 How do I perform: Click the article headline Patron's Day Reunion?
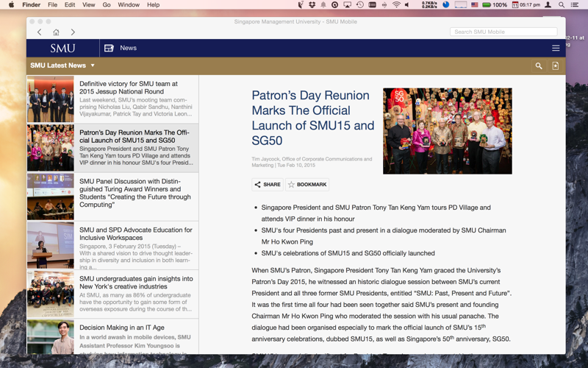coord(313,118)
